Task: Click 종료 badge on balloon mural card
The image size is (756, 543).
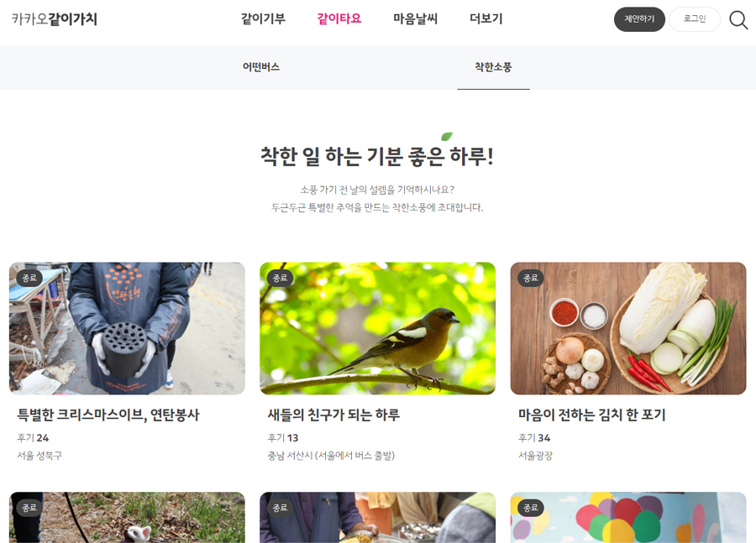Action: click(x=531, y=508)
